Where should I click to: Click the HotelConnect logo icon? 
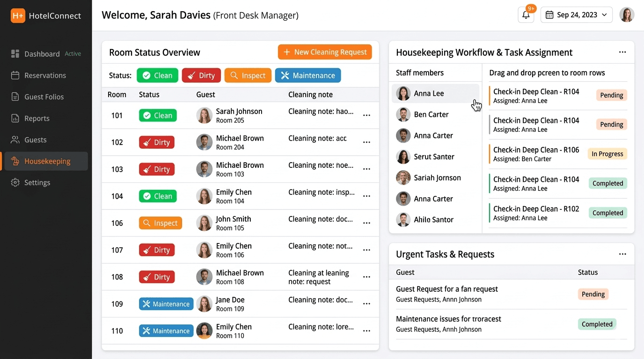tap(18, 15)
